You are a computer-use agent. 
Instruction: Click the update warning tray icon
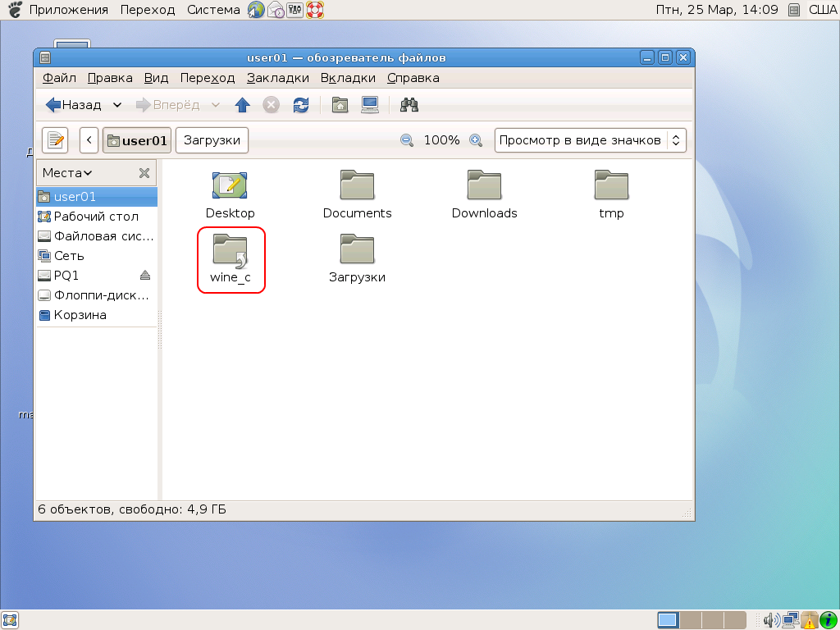point(809,620)
